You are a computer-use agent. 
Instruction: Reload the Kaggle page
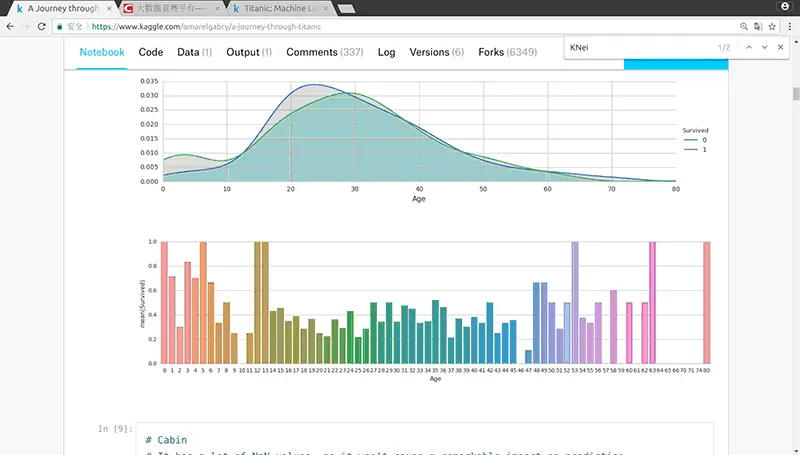[42, 27]
